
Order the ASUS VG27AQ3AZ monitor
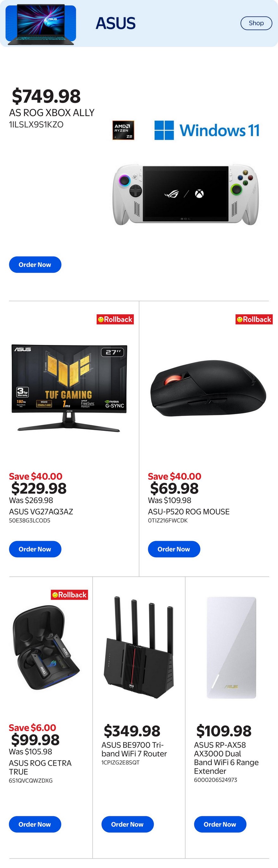35,549
